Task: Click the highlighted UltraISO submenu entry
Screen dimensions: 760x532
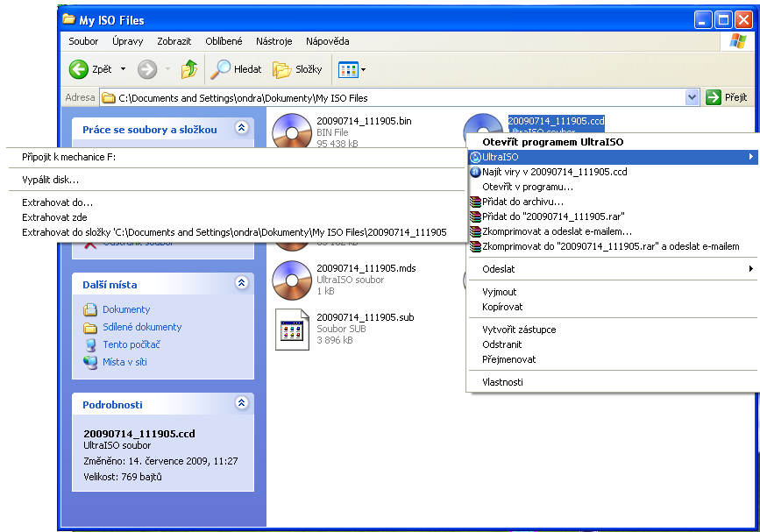Action: point(613,157)
